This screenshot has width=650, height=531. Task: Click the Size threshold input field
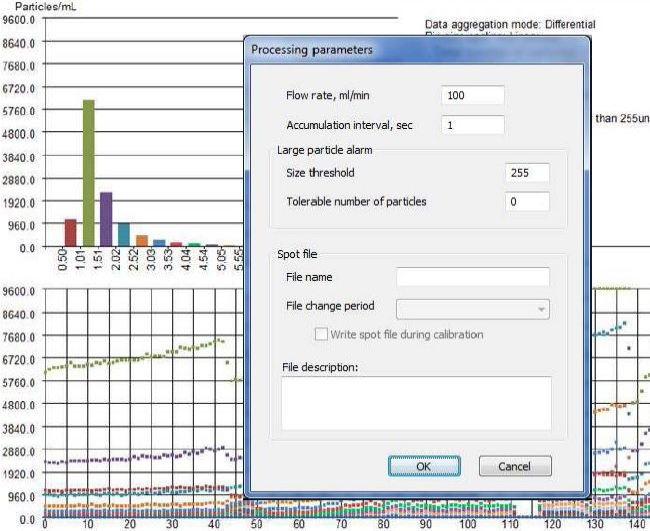pos(527,172)
